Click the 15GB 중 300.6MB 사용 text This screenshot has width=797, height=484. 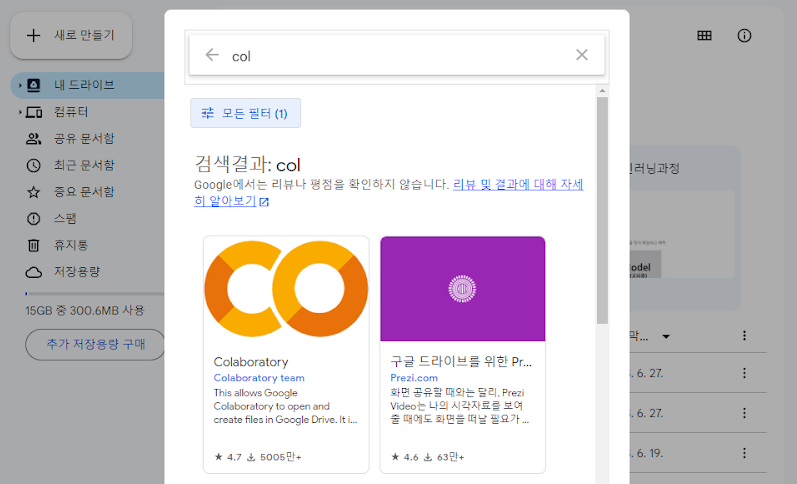click(85, 310)
